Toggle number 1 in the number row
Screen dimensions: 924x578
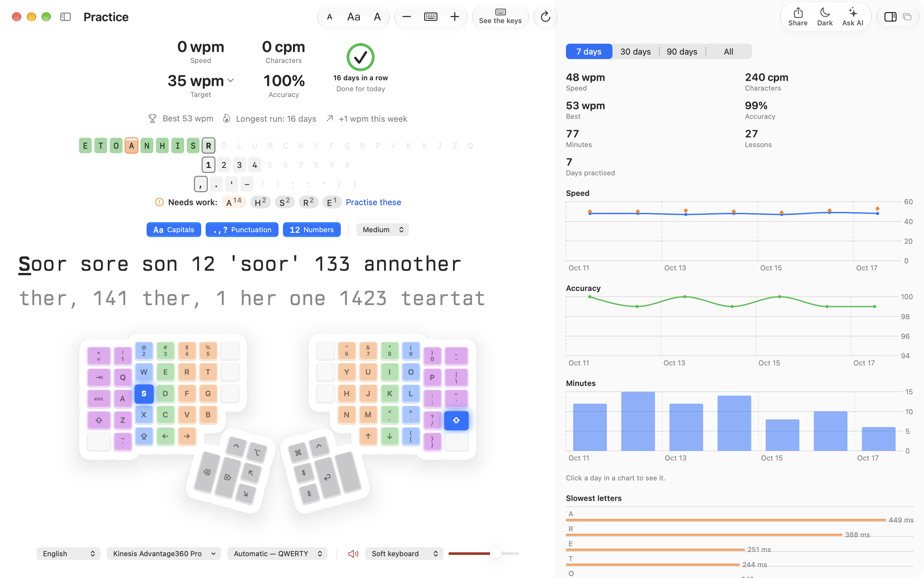(x=209, y=165)
